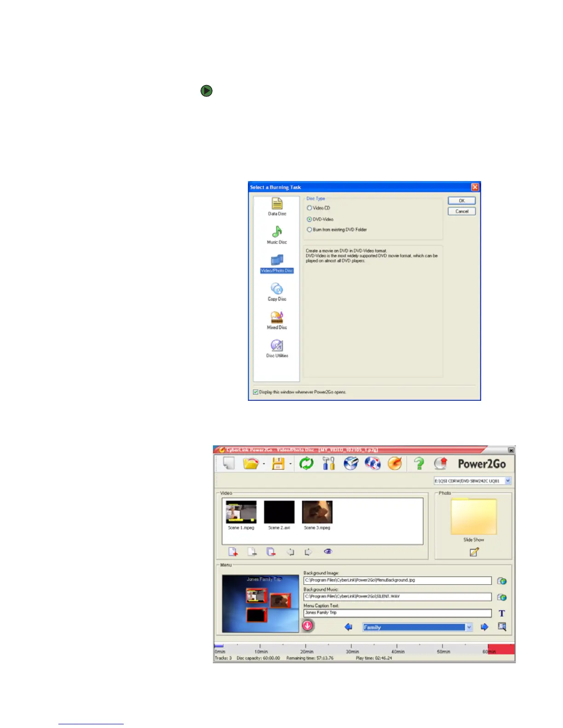The image size is (563, 728).
Task: Open the Slide Show photo folder
Action: 474,517
